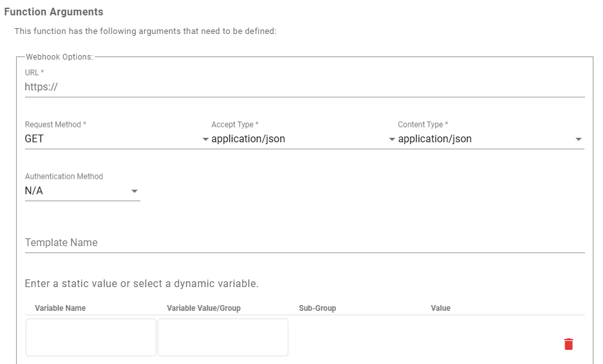This screenshot has width=603, height=364.
Task: Click the Content Type application/json value
Action: 434,139
